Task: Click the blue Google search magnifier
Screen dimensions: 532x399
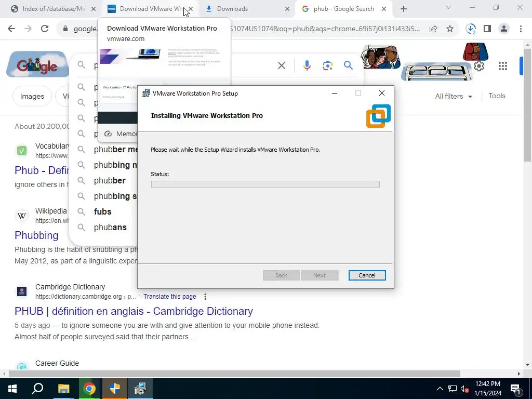Action: click(349, 65)
